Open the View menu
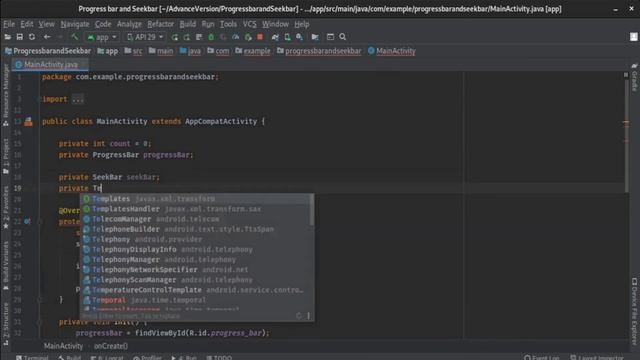 coord(47,24)
